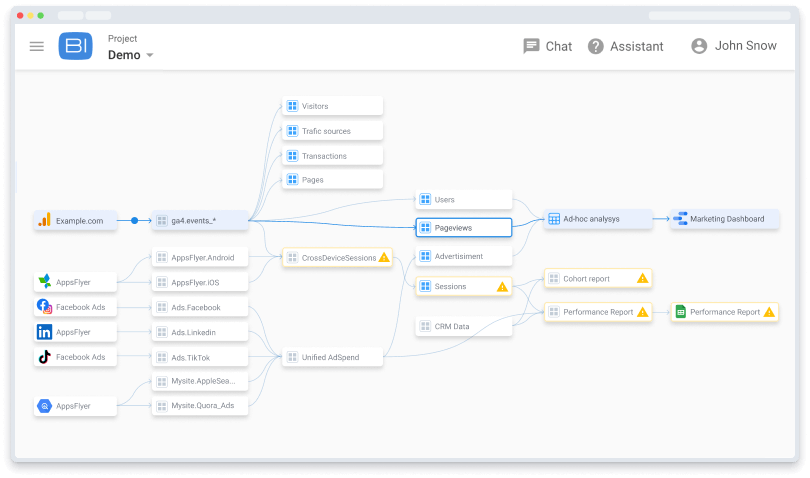Click the Ad-hoc analysys table icon
Screen dimensions: 810x478
(x=554, y=219)
